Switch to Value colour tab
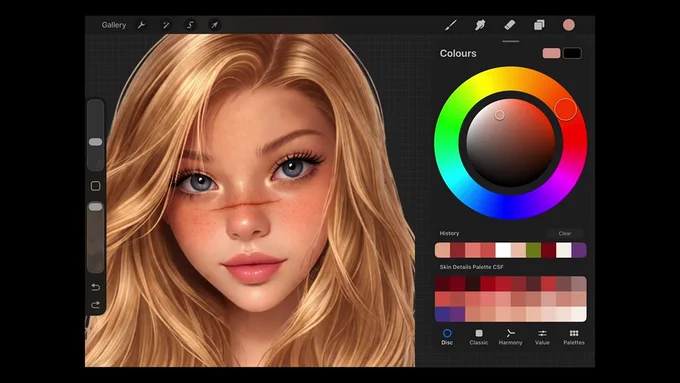 point(542,337)
